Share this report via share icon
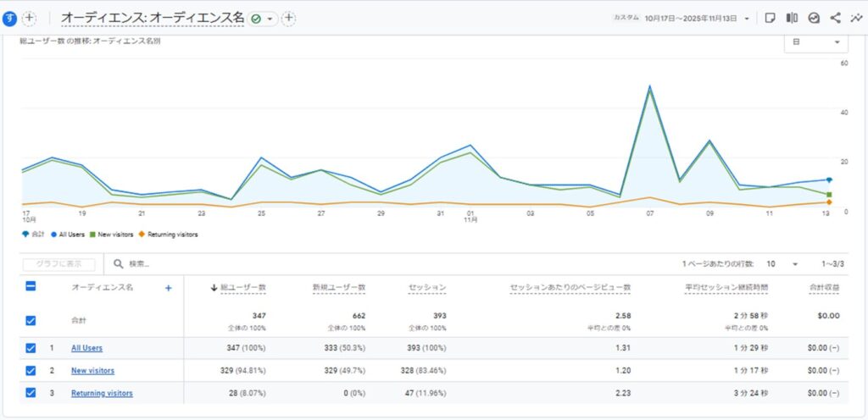This screenshot has width=868, height=420. (x=835, y=18)
